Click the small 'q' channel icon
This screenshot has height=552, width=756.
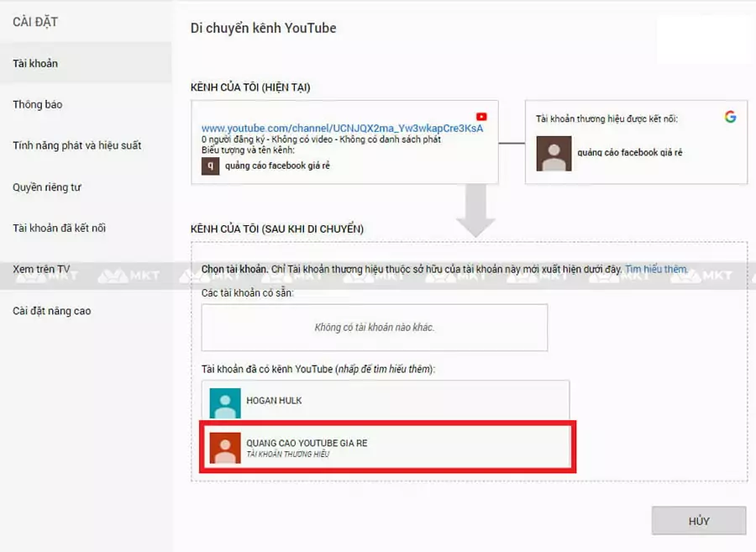pos(210,166)
